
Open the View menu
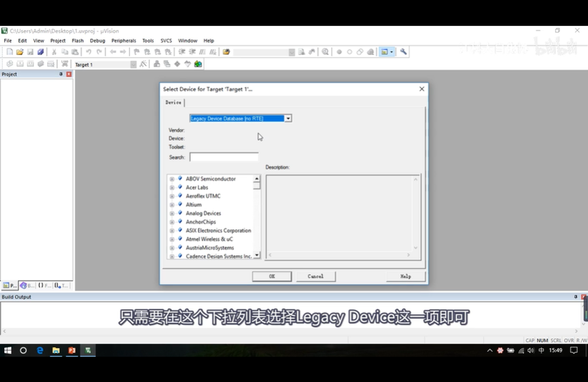[38, 41]
